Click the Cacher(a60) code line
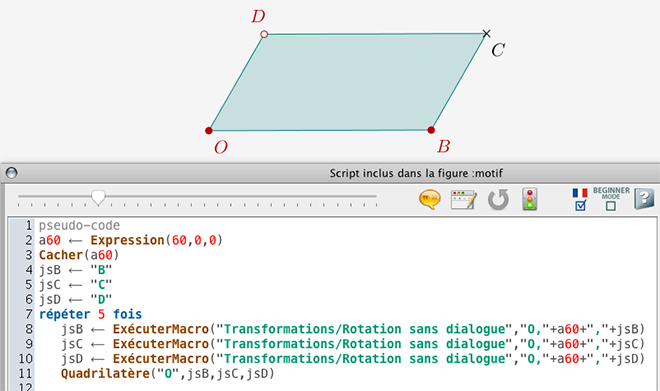 [x=79, y=255]
